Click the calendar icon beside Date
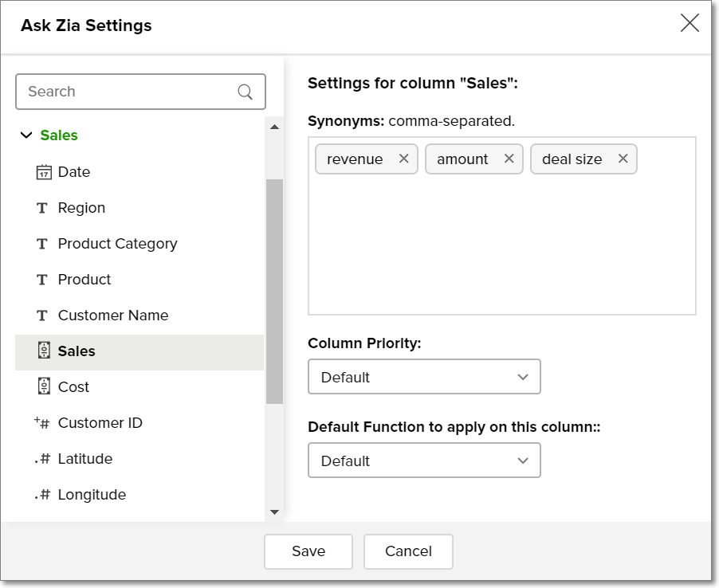This screenshot has width=719, height=588. [x=43, y=172]
